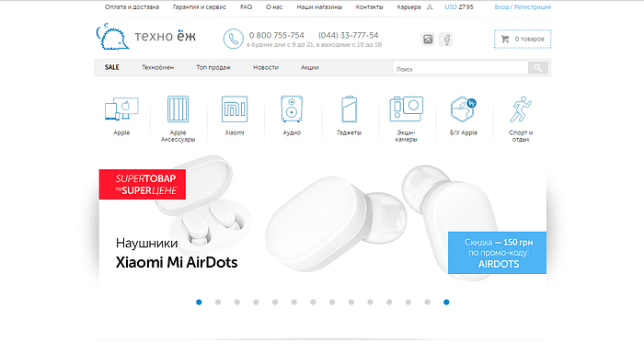Select the first banner slide dot

coord(199,302)
